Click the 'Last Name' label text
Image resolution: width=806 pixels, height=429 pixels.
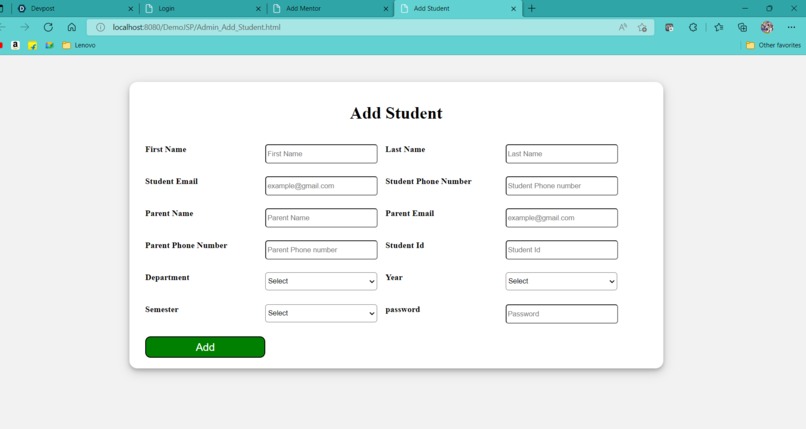tap(405, 150)
